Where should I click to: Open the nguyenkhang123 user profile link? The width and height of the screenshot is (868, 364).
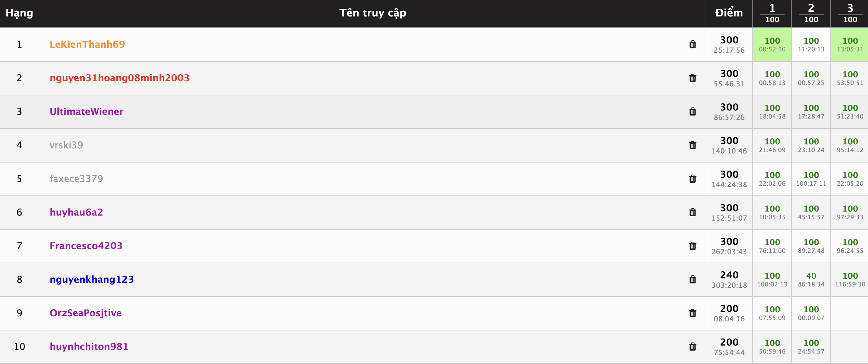tap(92, 279)
